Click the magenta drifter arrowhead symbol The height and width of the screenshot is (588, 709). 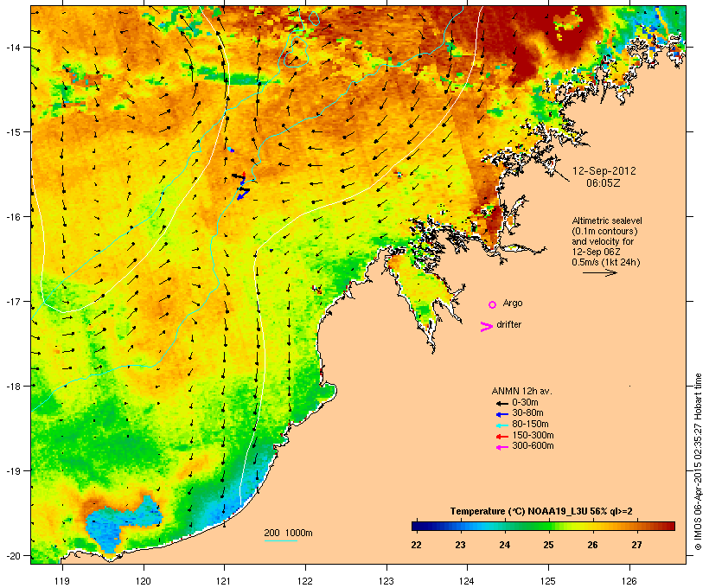click(x=487, y=327)
